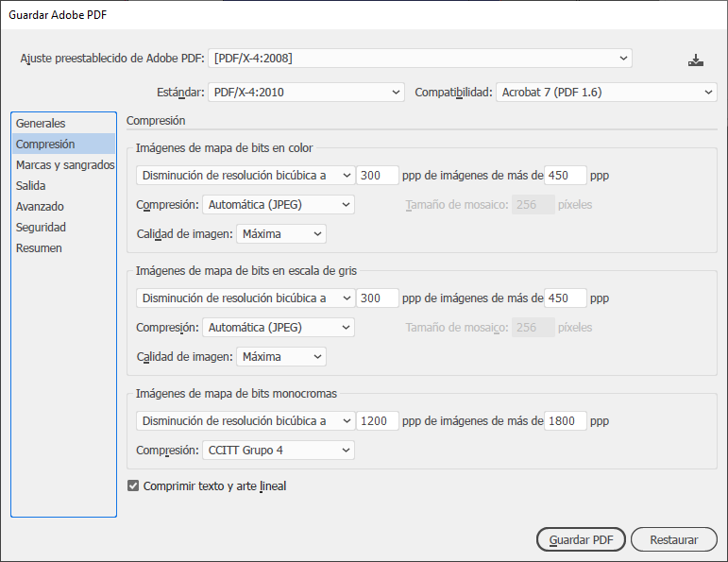Open color images Calidad de imagen dropdown
This screenshot has width=728, height=562.
pyautogui.click(x=281, y=233)
